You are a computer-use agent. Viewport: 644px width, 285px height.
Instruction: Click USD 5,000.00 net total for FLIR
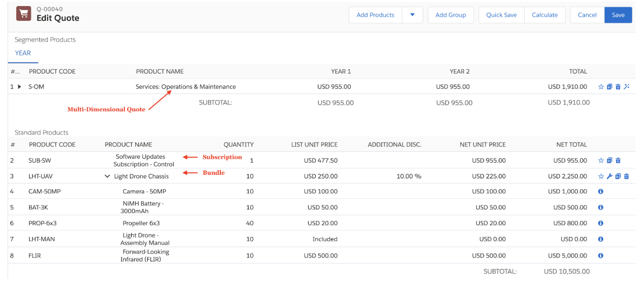coord(567,256)
